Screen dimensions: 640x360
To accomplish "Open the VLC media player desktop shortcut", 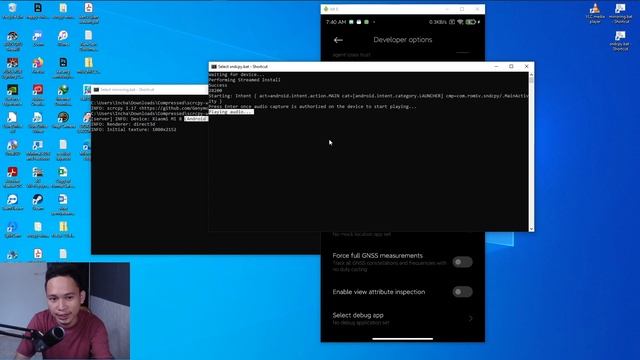I will pyautogui.click(x=595, y=13).
